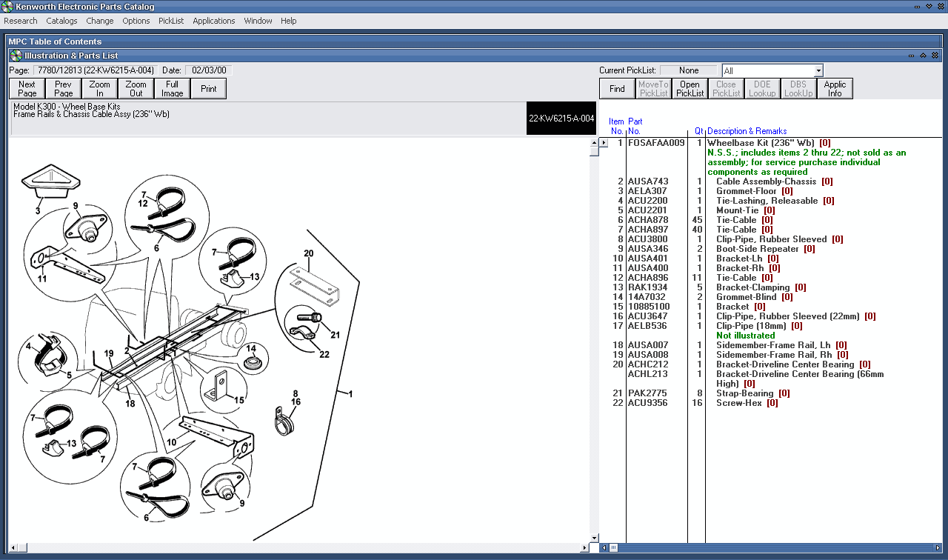Viewport: 948px width, 560px height.
Task: Print the current parts page
Action: (x=208, y=88)
